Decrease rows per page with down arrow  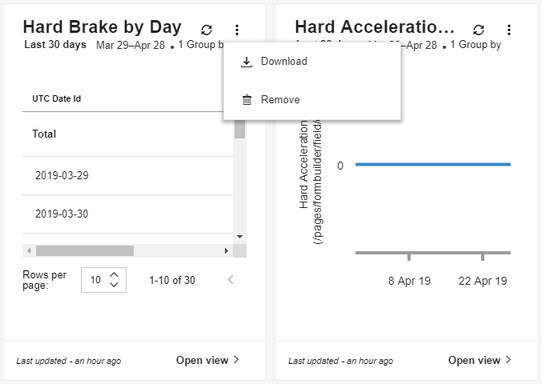click(114, 284)
